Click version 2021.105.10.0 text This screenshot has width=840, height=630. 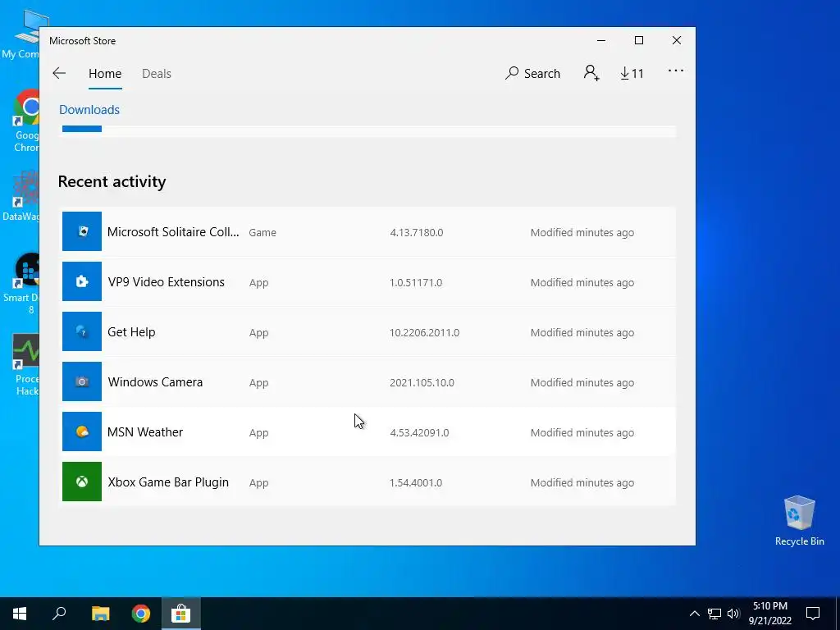click(422, 382)
